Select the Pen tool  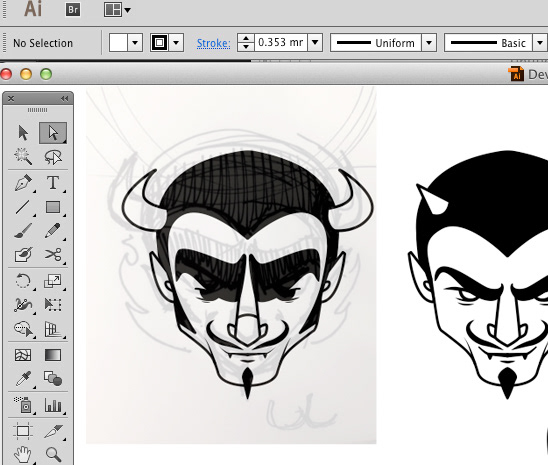tap(23, 183)
